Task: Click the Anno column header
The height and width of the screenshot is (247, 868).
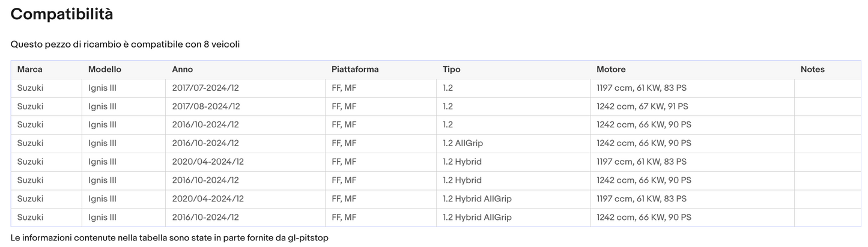Action: (183, 70)
